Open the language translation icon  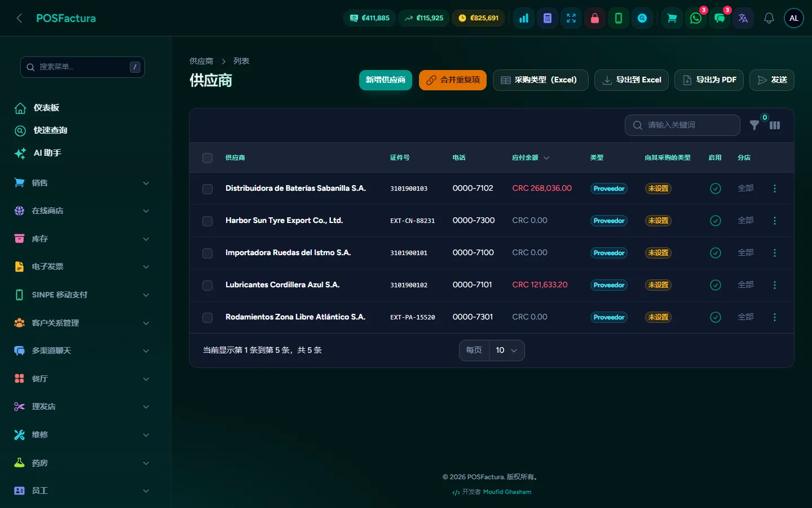(x=743, y=18)
